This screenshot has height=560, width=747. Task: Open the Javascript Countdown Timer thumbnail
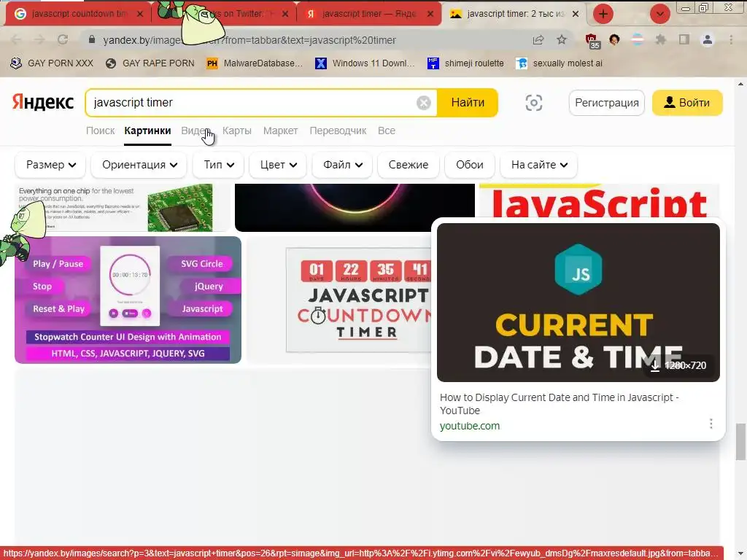pos(341,300)
